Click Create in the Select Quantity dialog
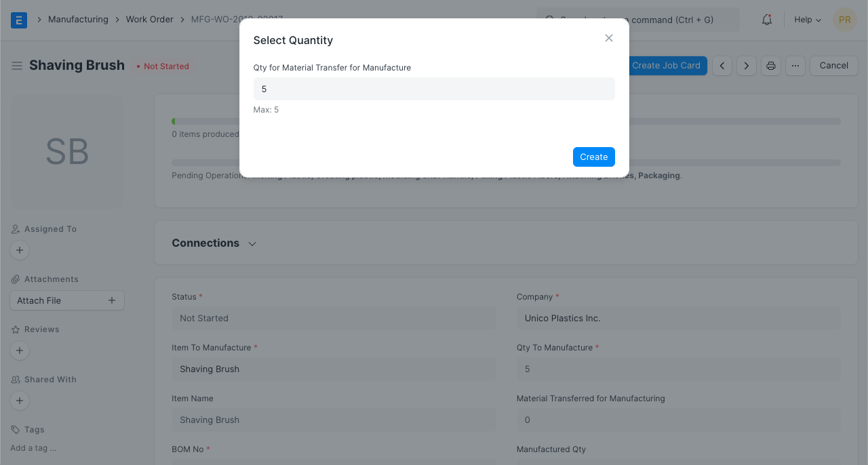868x465 pixels. 593,157
